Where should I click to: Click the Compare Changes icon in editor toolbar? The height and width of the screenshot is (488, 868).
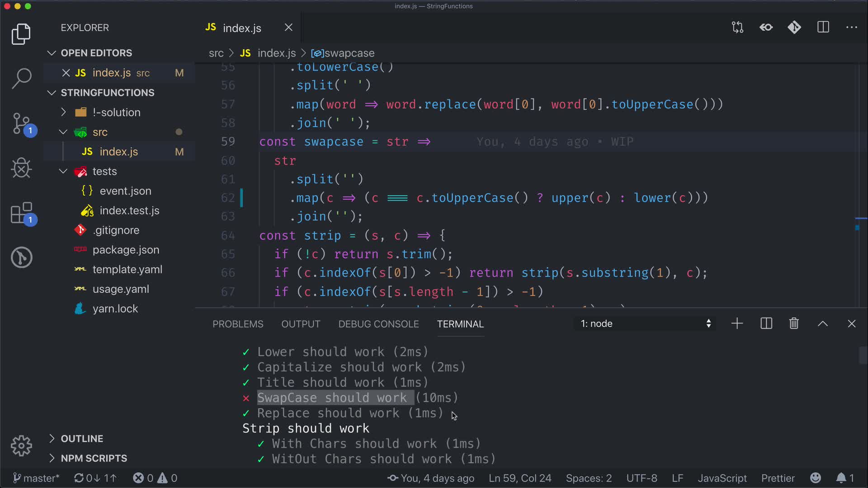[x=737, y=28]
